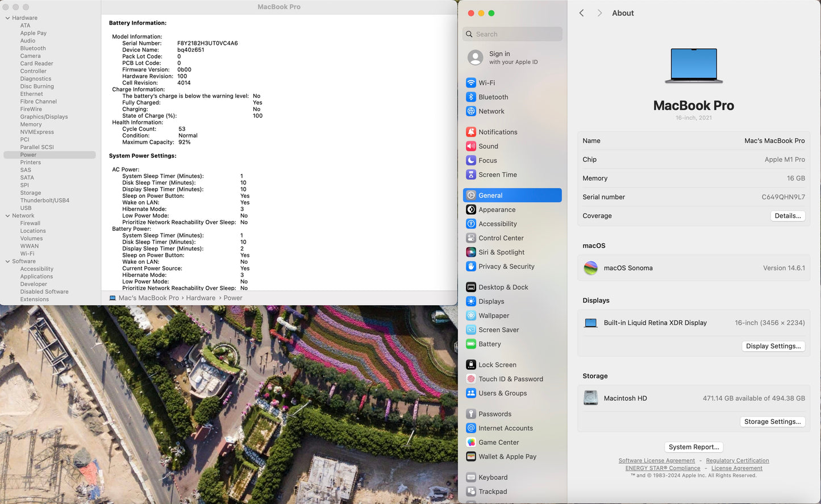The width and height of the screenshot is (821, 504).
Task: Click the System Settings search field
Action: [512, 34]
